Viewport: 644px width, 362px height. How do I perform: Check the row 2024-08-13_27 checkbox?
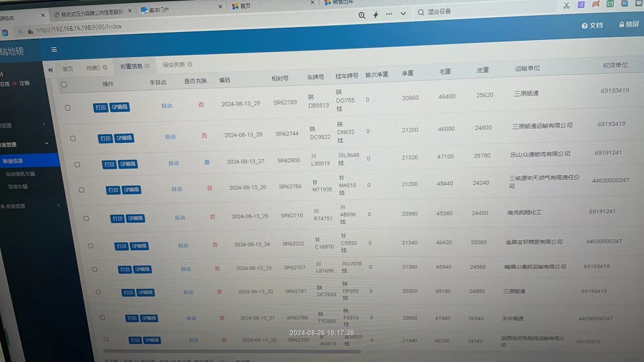[x=77, y=165]
